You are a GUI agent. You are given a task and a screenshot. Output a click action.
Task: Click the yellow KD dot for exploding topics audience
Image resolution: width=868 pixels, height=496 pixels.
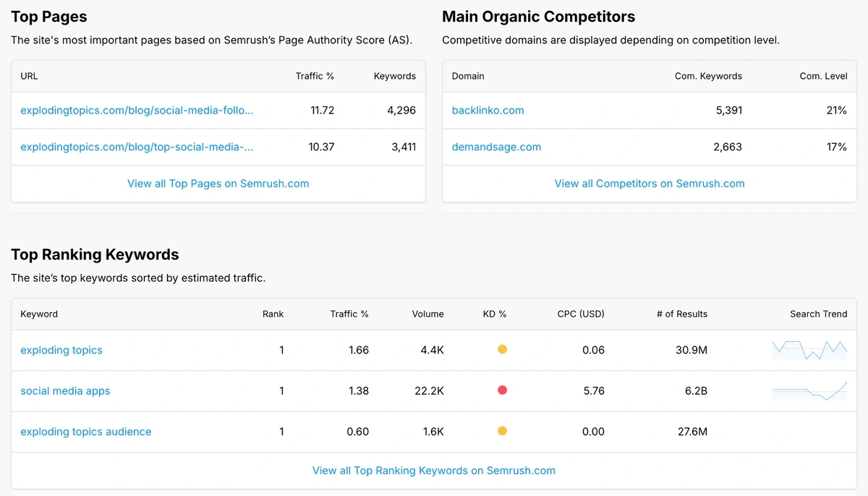[502, 432]
